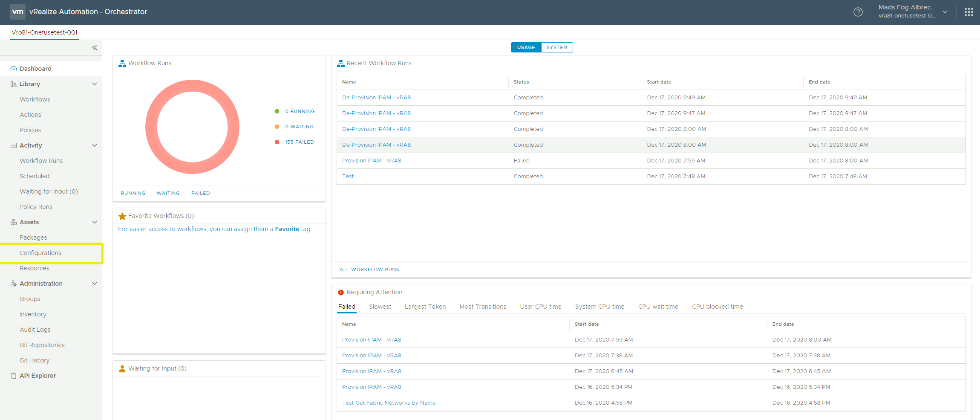Click the Waiting for Input person icon
980x420 pixels.
point(122,369)
